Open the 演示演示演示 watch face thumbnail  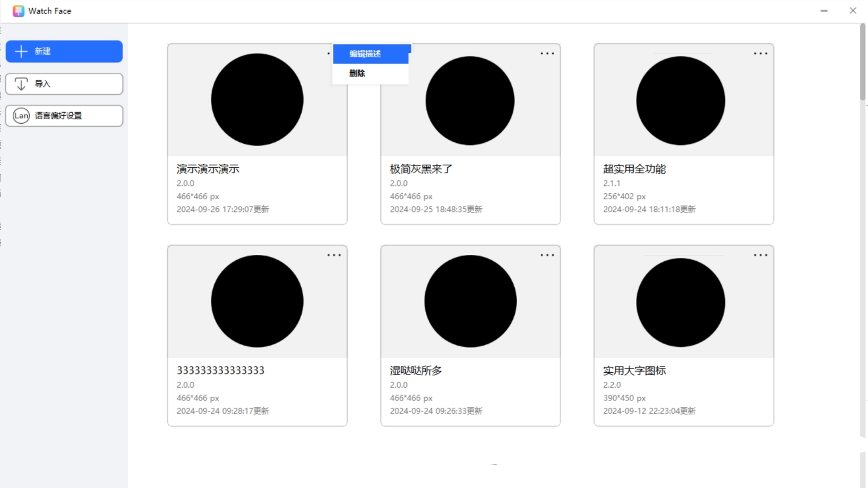[x=257, y=100]
